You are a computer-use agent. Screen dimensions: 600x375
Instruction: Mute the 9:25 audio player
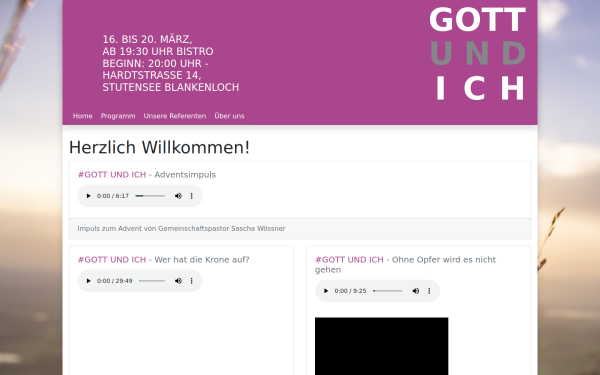tap(416, 291)
